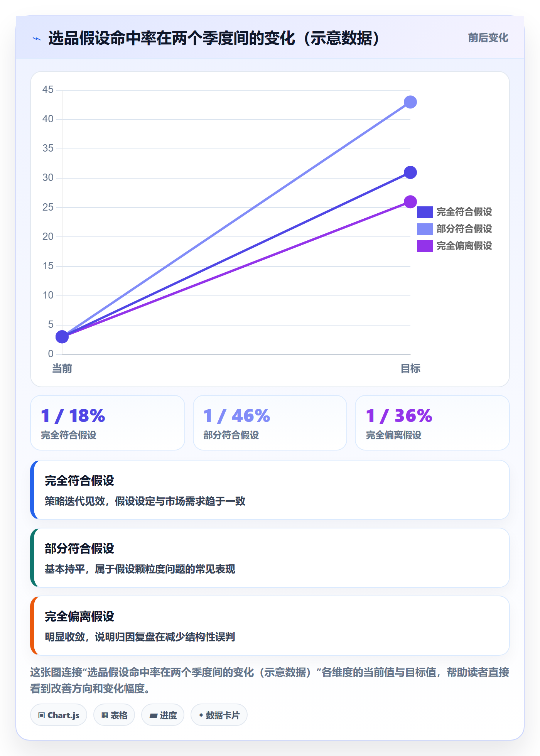Click the 目标 x-axis label
The width and height of the screenshot is (540, 756).
coord(410,369)
